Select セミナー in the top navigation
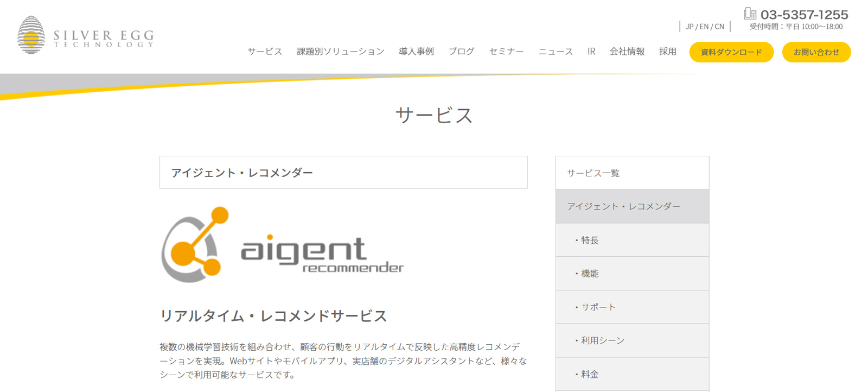This screenshot has width=868, height=392. pos(506,52)
